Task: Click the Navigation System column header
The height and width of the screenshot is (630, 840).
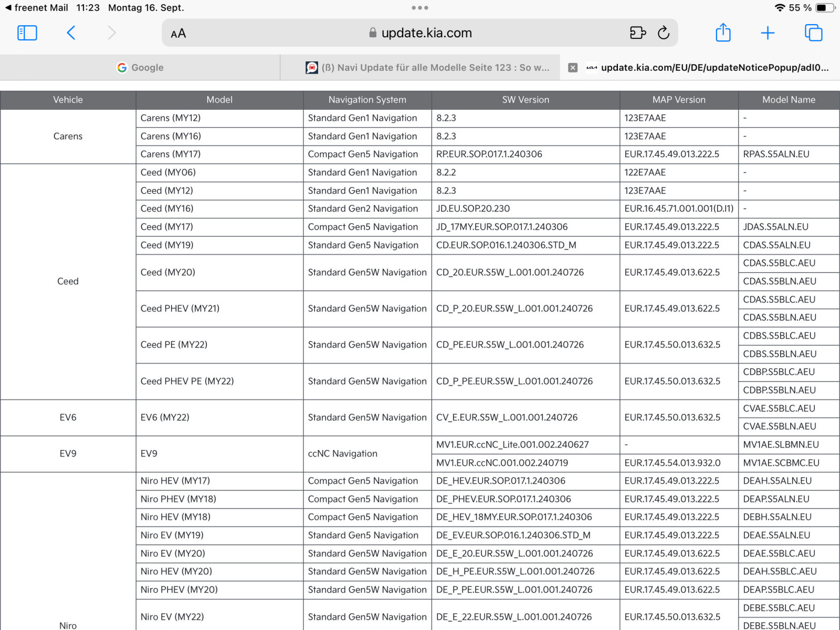Action: click(367, 100)
